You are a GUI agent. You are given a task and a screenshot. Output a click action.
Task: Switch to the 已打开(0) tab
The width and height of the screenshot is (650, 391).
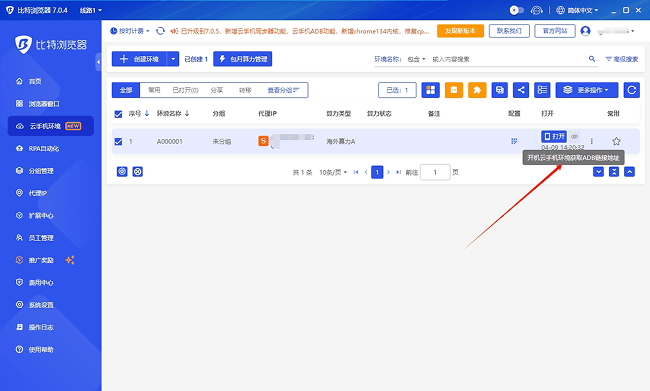pyautogui.click(x=185, y=90)
